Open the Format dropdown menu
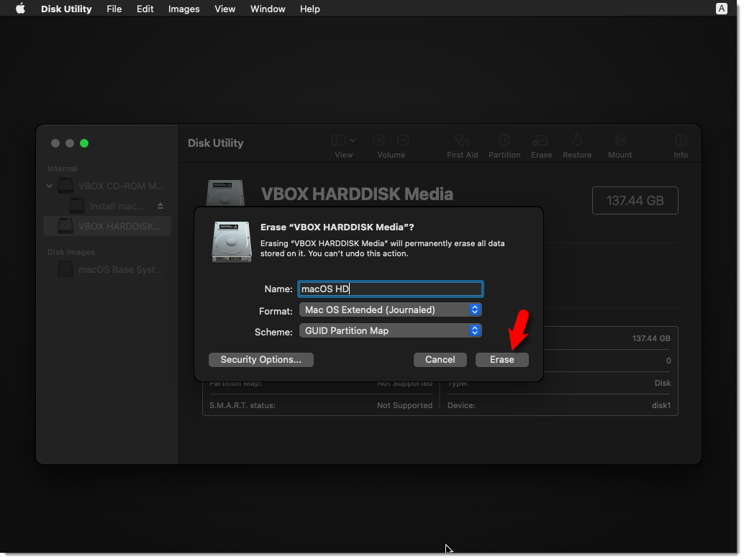This screenshot has width=744, height=560. [390, 310]
